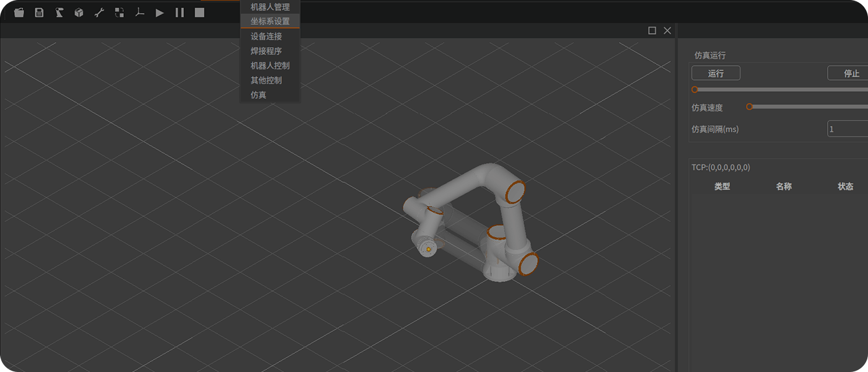Click the coordinate axes icon in toolbar

(139, 12)
